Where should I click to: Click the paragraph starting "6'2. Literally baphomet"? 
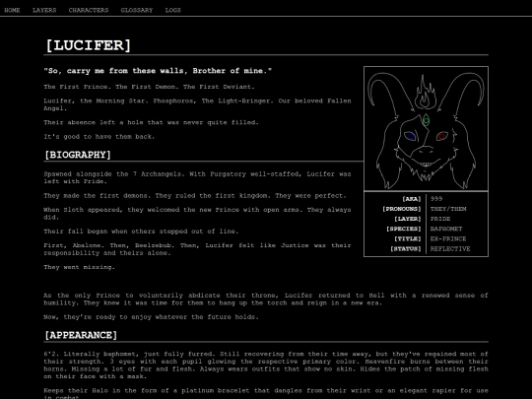pos(266,366)
